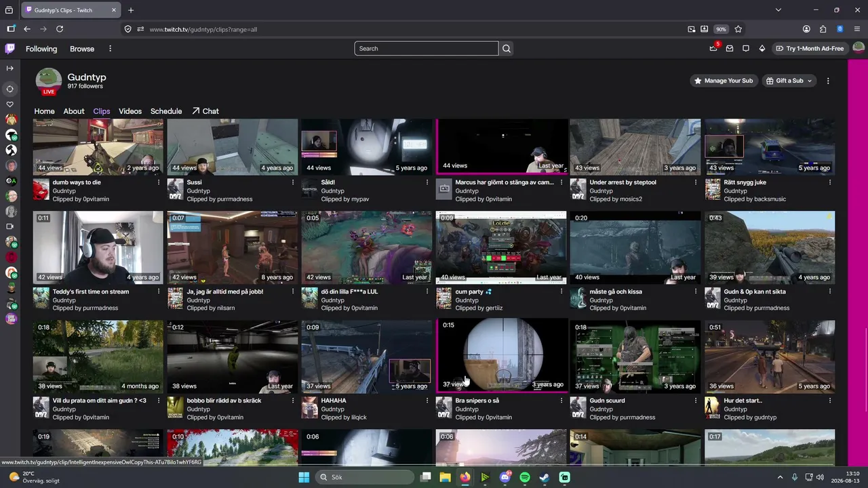This screenshot has width=868, height=488.
Task: Open Firefox application menu
Action: (858, 29)
